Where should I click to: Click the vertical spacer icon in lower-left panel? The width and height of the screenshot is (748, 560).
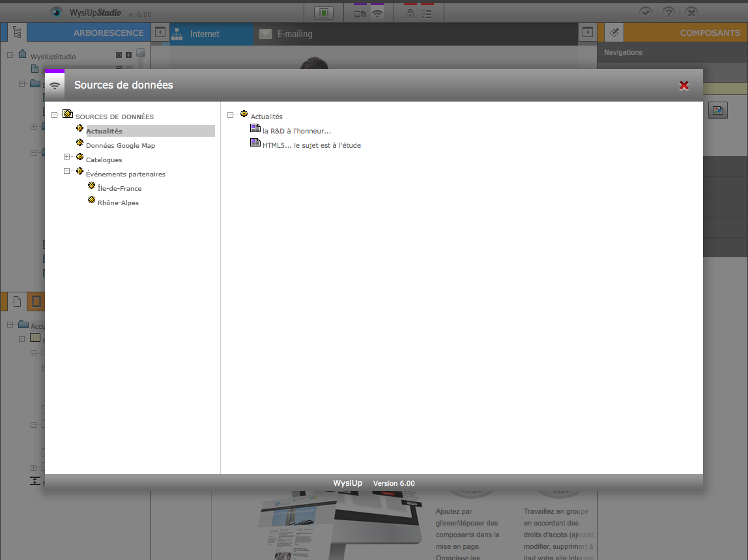tap(35, 481)
